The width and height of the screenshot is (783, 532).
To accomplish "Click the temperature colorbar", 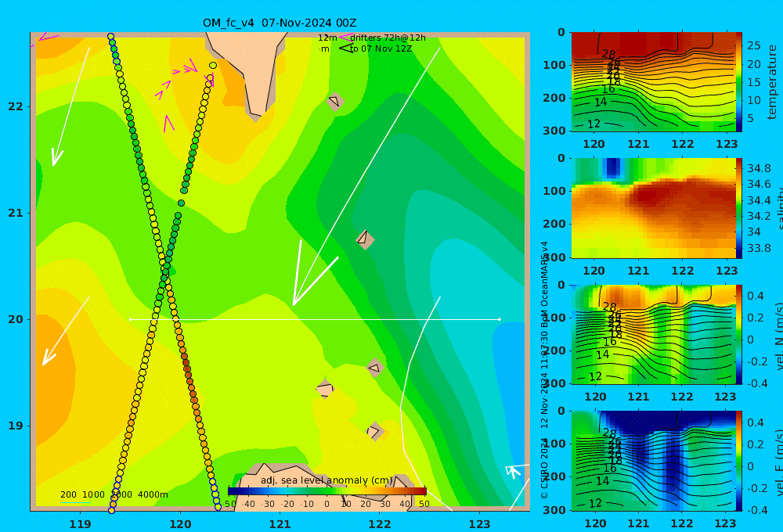I will point(738,82).
